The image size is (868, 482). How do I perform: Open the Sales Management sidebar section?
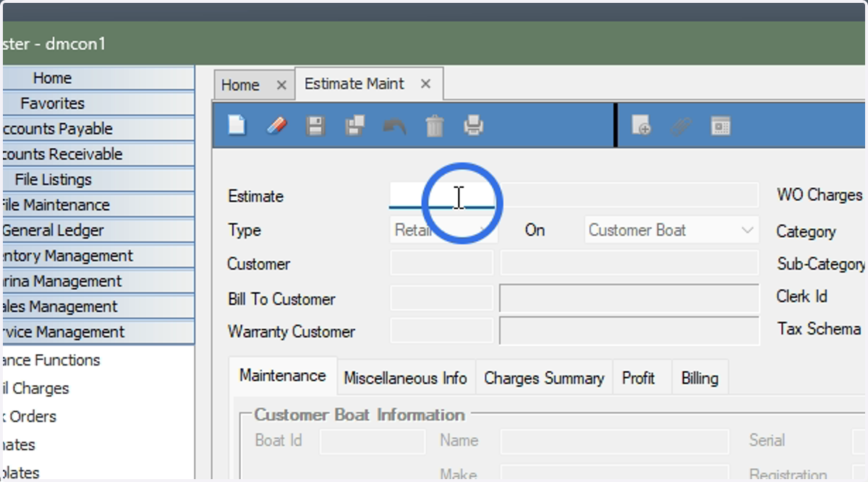pyautogui.click(x=98, y=306)
